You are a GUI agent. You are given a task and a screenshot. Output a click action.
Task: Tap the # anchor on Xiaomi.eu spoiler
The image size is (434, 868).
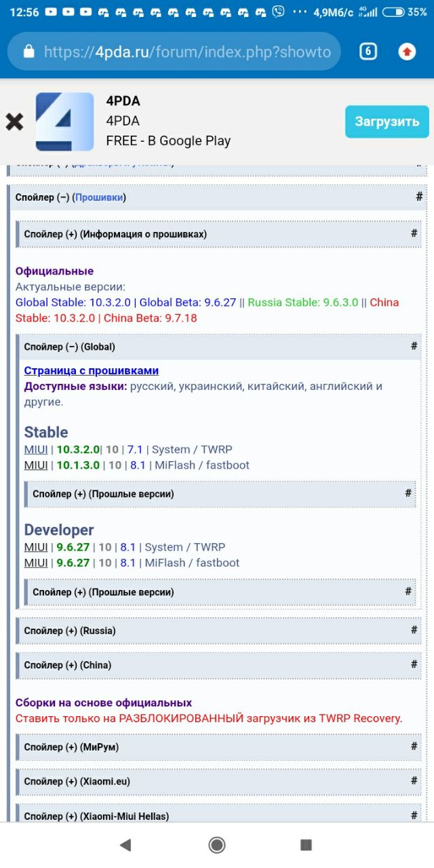pyautogui.click(x=414, y=781)
